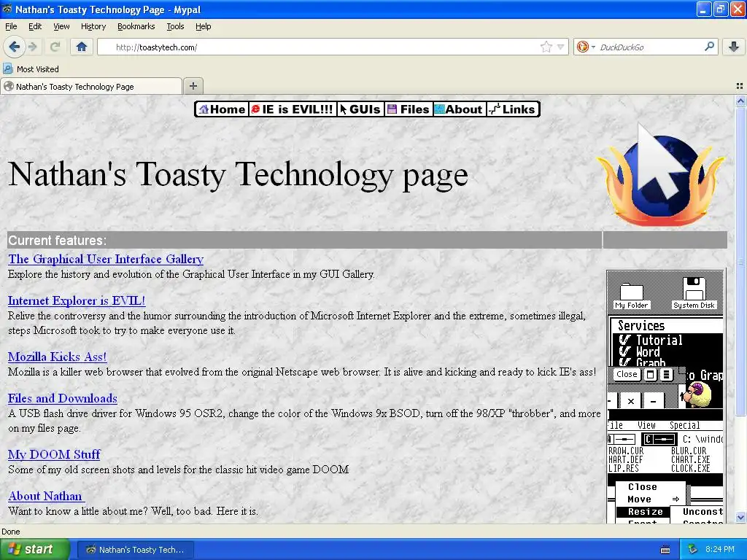Open the Edit menu
The height and width of the screenshot is (560, 747).
(x=35, y=26)
